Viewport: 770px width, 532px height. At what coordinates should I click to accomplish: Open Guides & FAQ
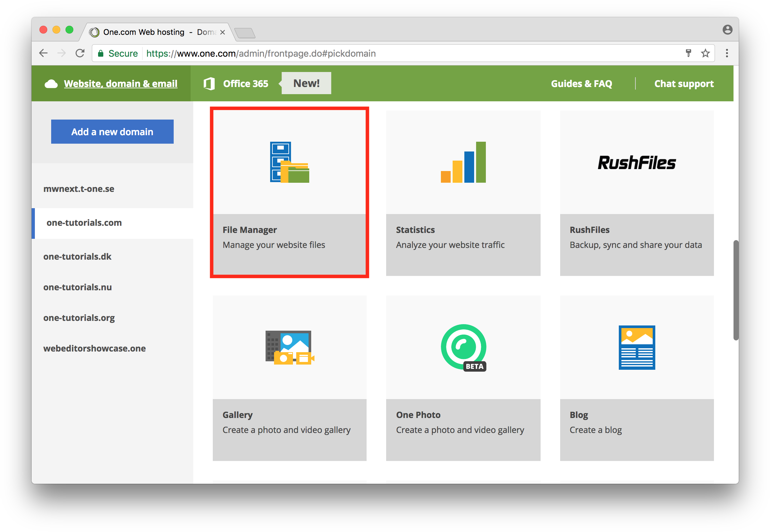[581, 84]
